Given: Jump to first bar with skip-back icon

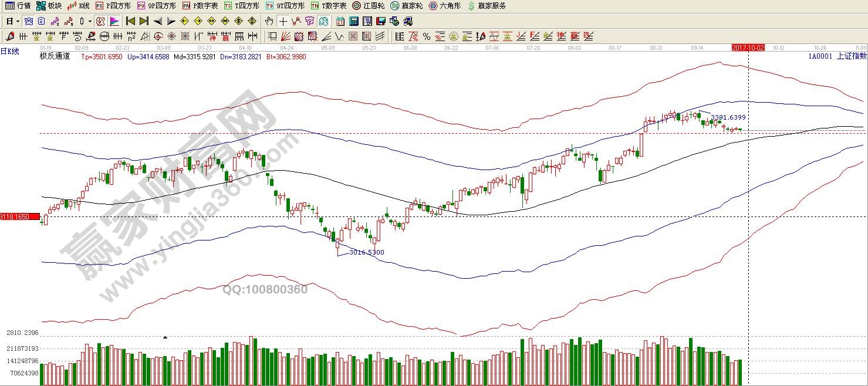Looking at the screenshot, I should pyautogui.click(x=130, y=22).
